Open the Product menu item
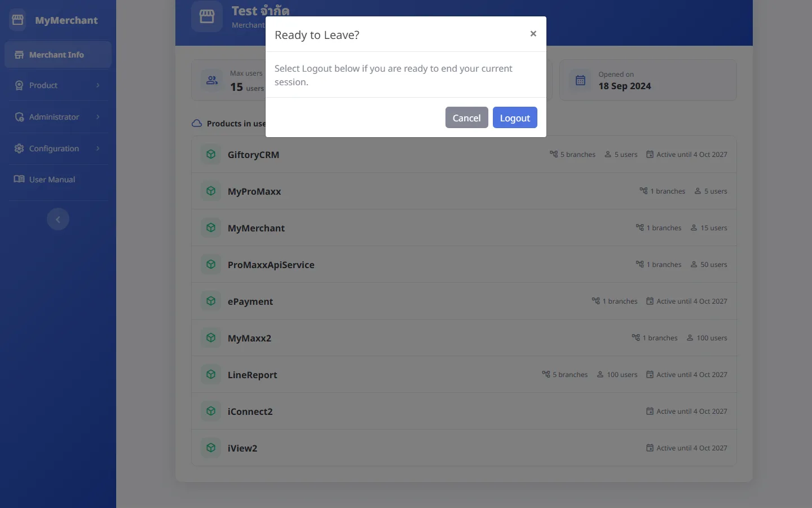The height and width of the screenshot is (508, 812). tap(58, 85)
